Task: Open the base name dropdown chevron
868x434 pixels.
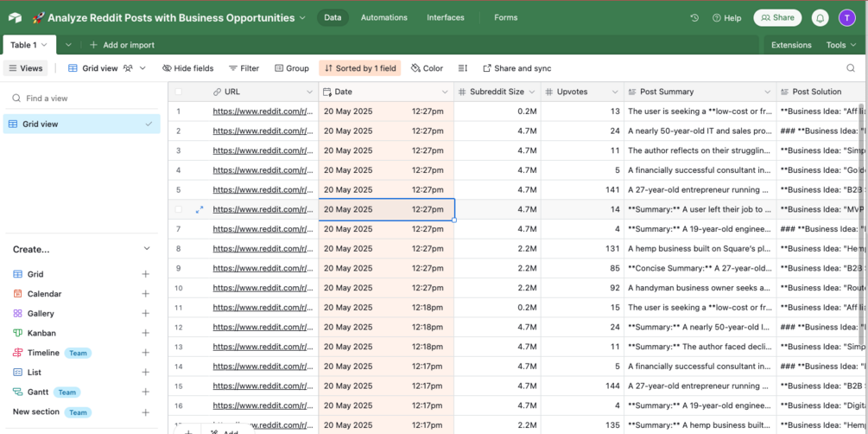Action: tap(302, 18)
